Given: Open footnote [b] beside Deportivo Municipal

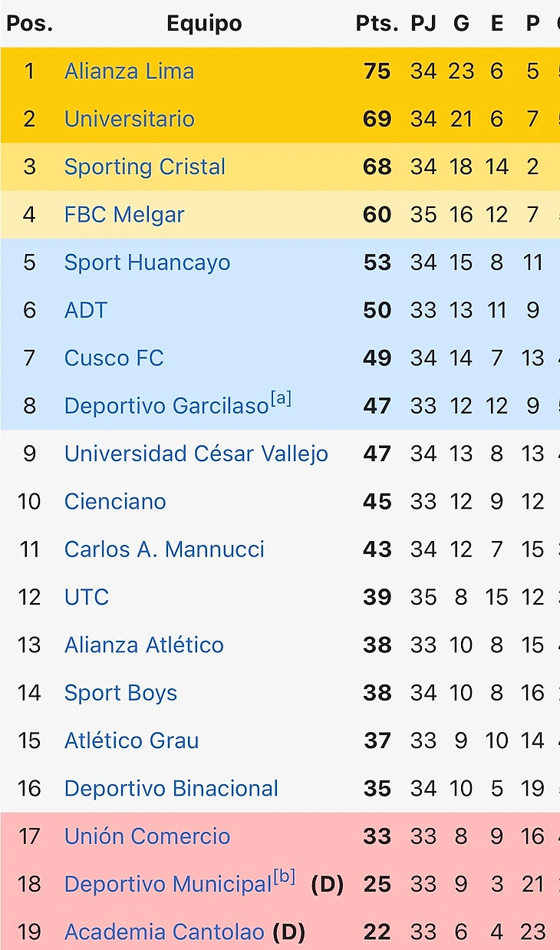Looking at the screenshot, I should (285, 877).
